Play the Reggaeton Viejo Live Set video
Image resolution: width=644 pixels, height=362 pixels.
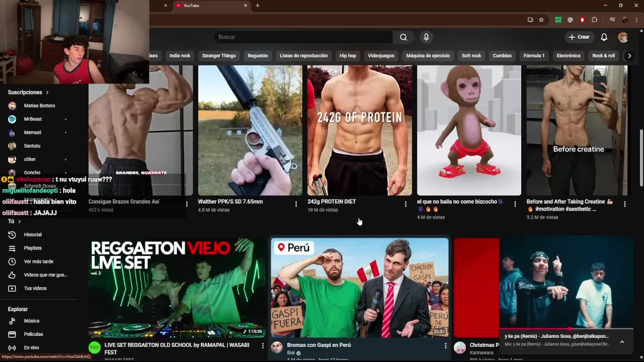click(x=177, y=288)
